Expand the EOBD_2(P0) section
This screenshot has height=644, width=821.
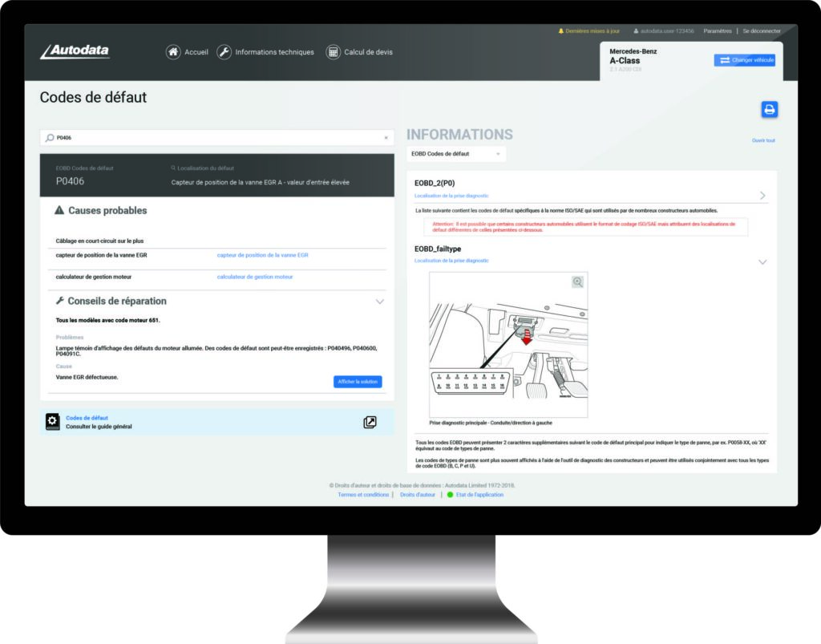pyautogui.click(x=762, y=196)
